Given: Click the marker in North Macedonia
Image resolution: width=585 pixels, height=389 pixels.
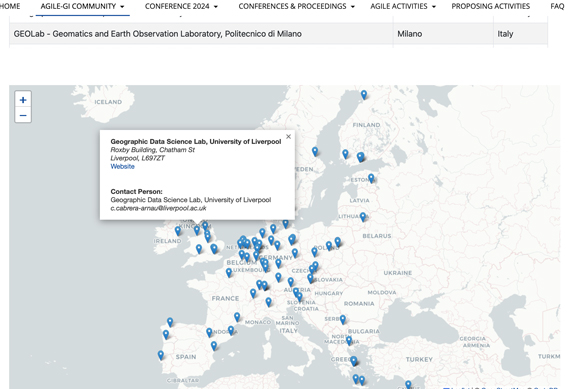Looking at the screenshot, I should 349,340.
